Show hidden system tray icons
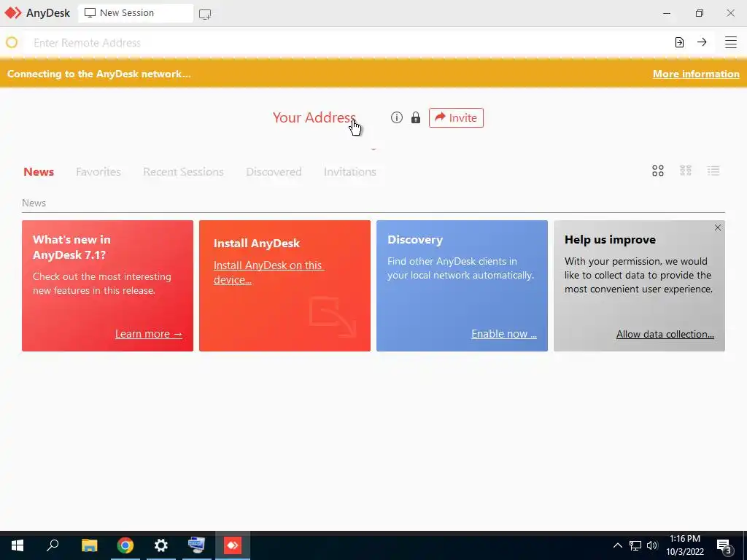 [x=617, y=545]
